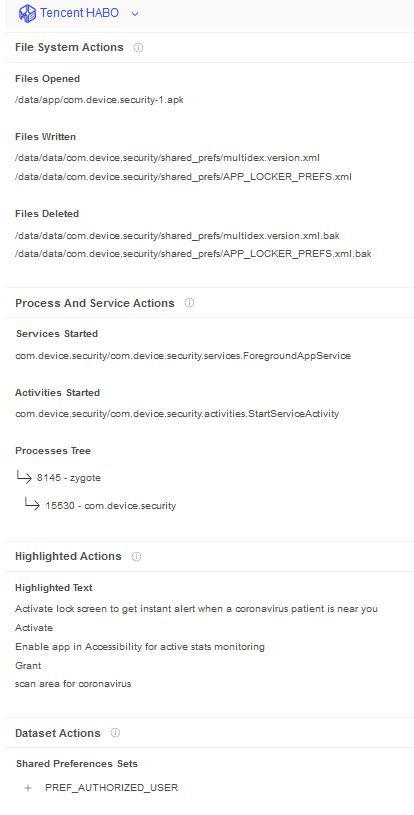This screenshot has width=414, height=815.
Task: Click the multidex.version.xml written file path
Action: (x=167, y=157)
